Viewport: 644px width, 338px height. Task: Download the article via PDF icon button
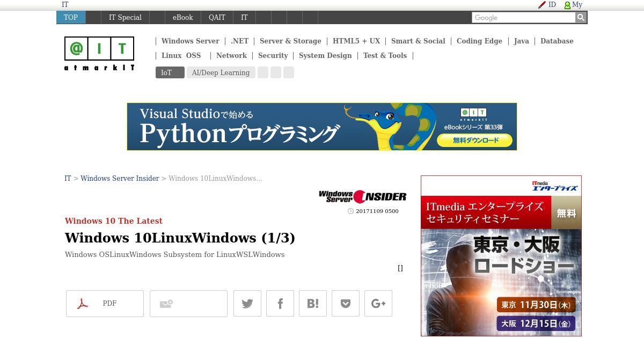105,304
